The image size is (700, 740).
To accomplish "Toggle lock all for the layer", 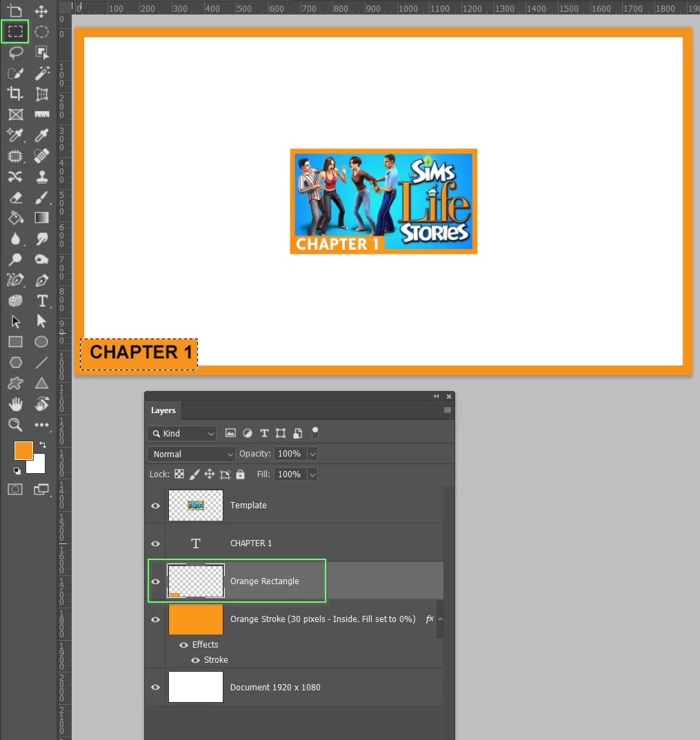I will coord(240,474).
